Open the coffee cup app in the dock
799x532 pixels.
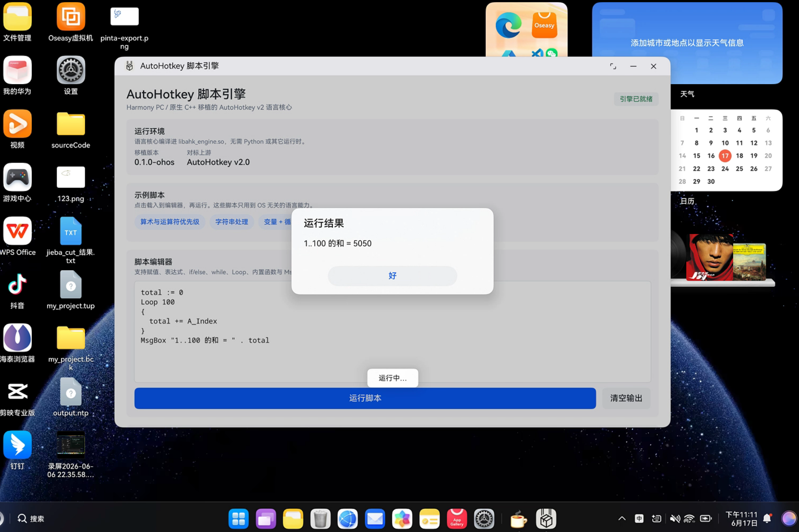[x=519, y=520]
